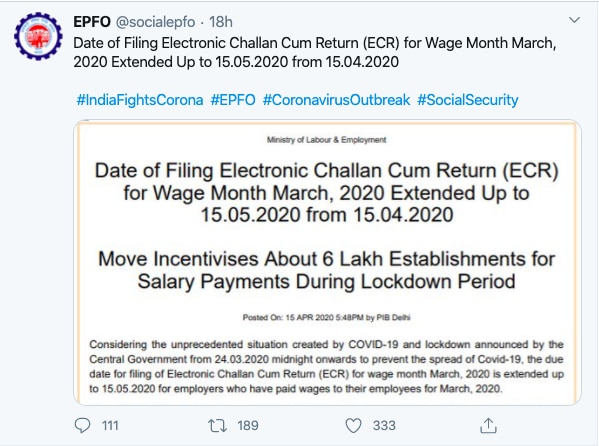
Task: Click the tweet text about ECR filing date
Action: (x=315, y=52)
